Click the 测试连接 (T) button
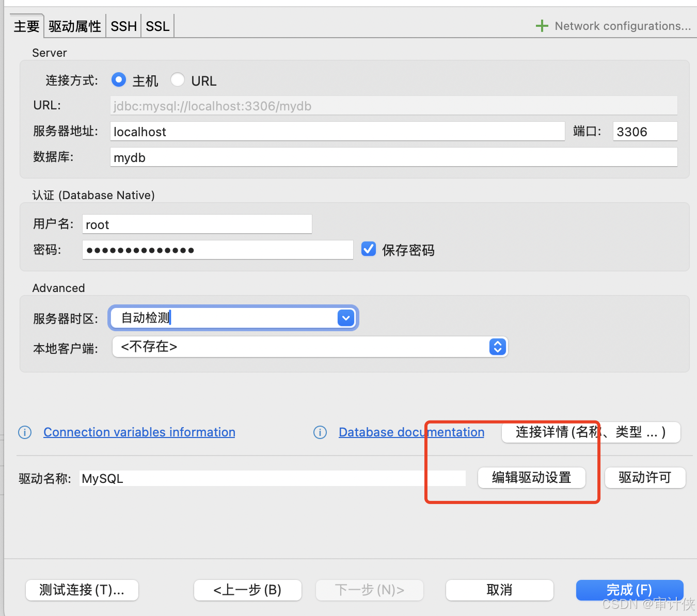 point(82,590)
